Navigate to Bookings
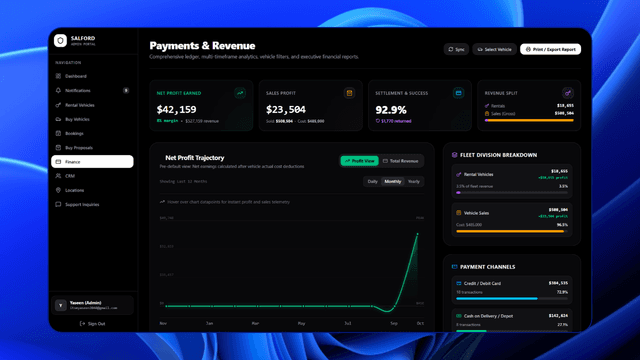The height and width of the screenshot is (360, 640). [92, 133]
